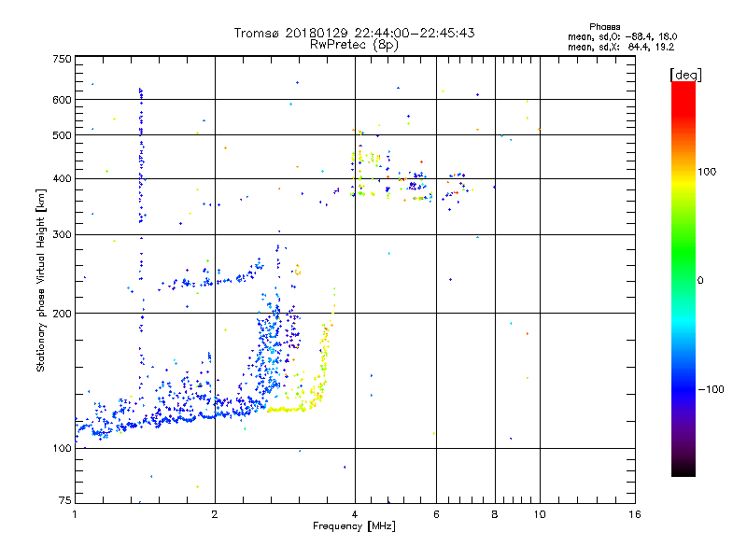
Task: Click the x-axis tick label "16"
Action: click(x=635, y=514)
